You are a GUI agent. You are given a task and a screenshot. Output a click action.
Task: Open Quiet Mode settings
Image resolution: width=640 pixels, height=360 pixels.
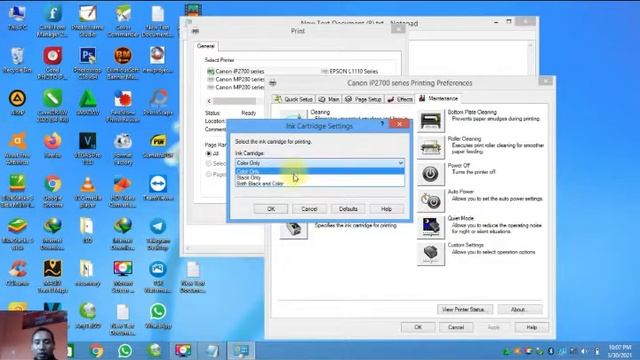[431, 227]
